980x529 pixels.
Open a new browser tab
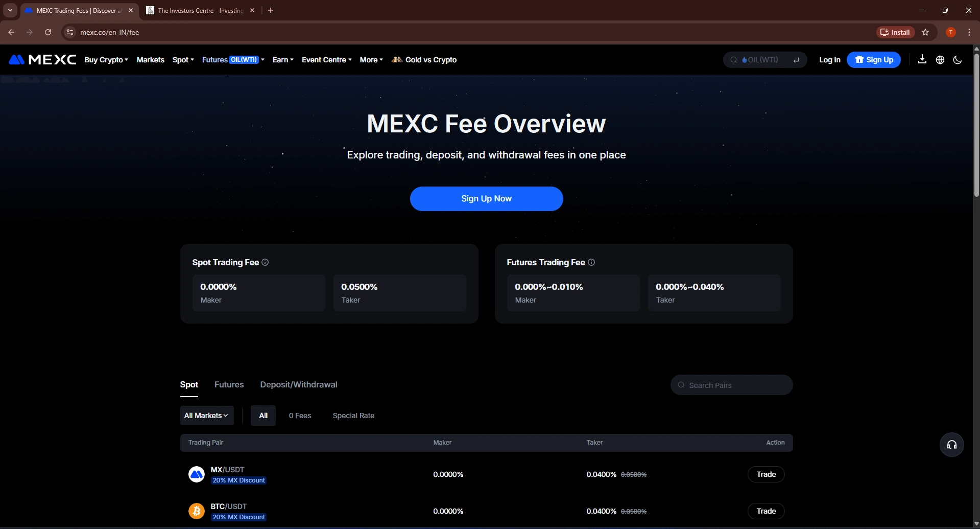pos(271,10)
